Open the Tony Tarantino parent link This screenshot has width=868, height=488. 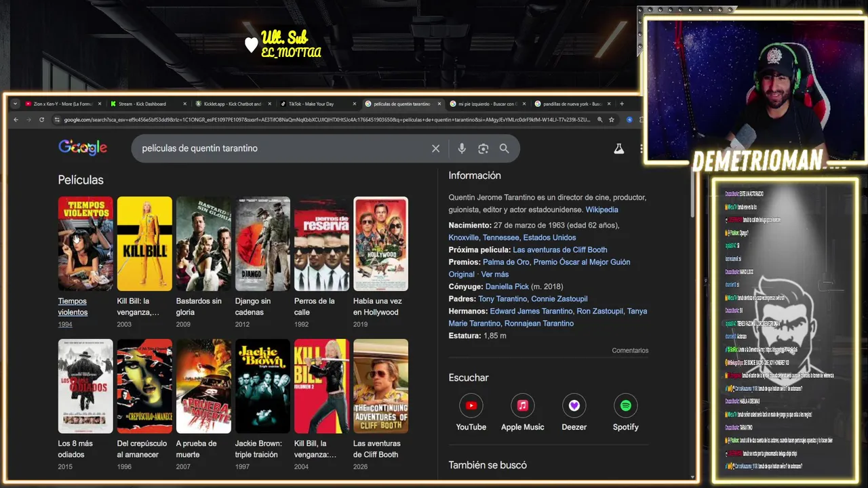point(502,298)
